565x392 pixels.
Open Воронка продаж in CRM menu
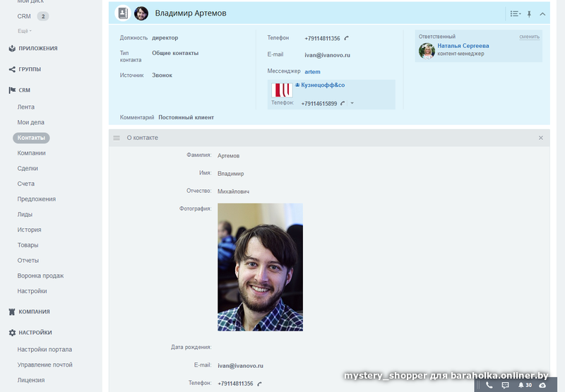pyautogui.click(x=40, y=275)
